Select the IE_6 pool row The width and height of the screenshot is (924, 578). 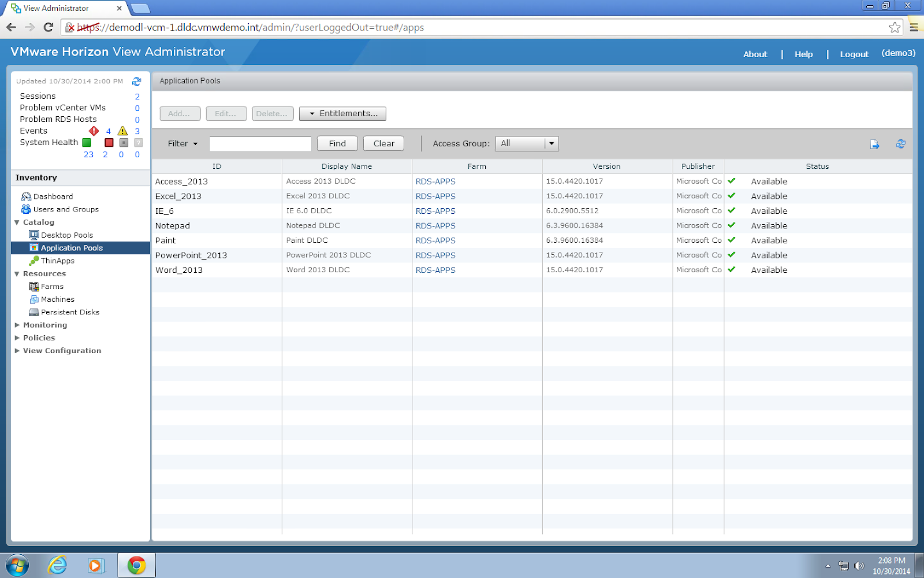coord(532,211)
